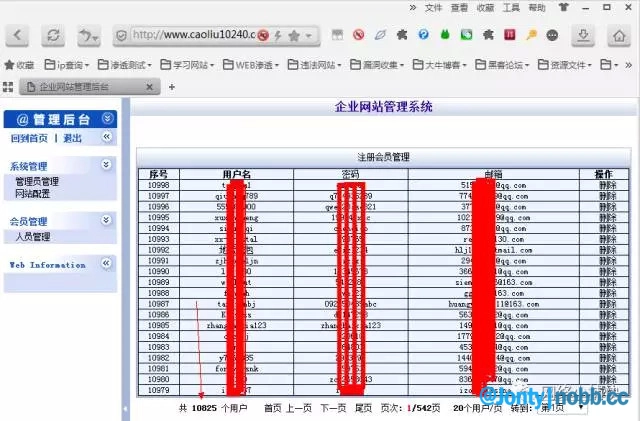Click the undo/restore closed tab arrow button
The width and height of the screenshot is (640, 421).
(87, 35)
